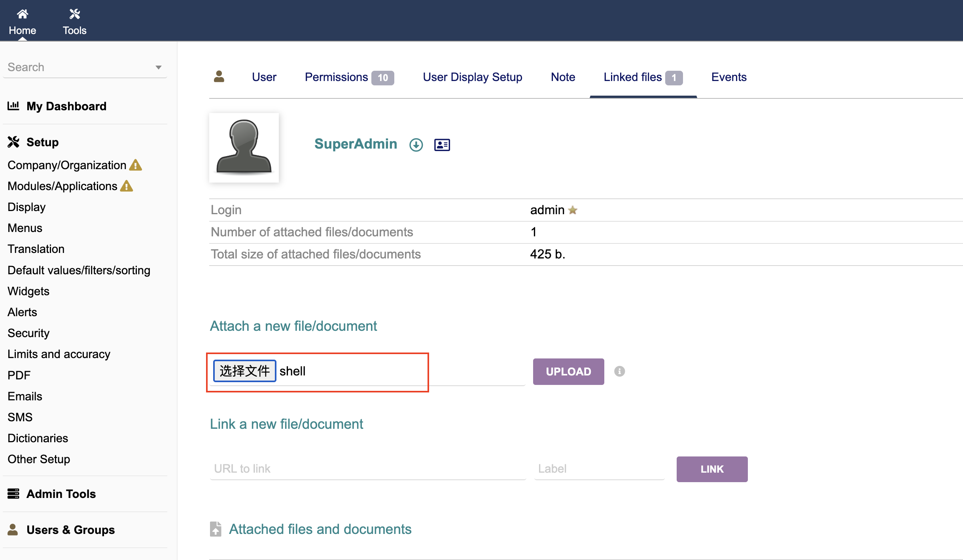This screenshot has height=560, width=963.
Task: Open the User Display Setup tab
Action: pos(472,77)
